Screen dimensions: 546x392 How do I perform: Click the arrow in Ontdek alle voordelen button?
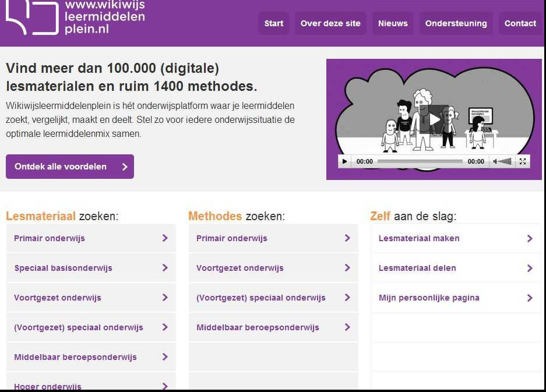(125, 167)
